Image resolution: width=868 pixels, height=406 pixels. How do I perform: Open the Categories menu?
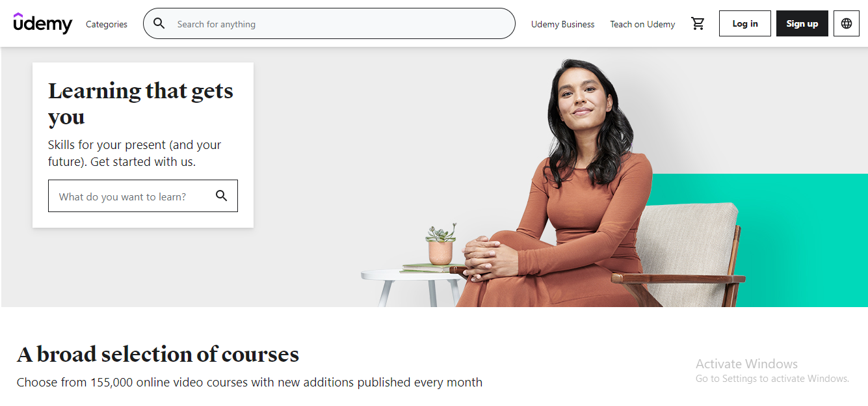pyautogui.click(x=107, y=24)
